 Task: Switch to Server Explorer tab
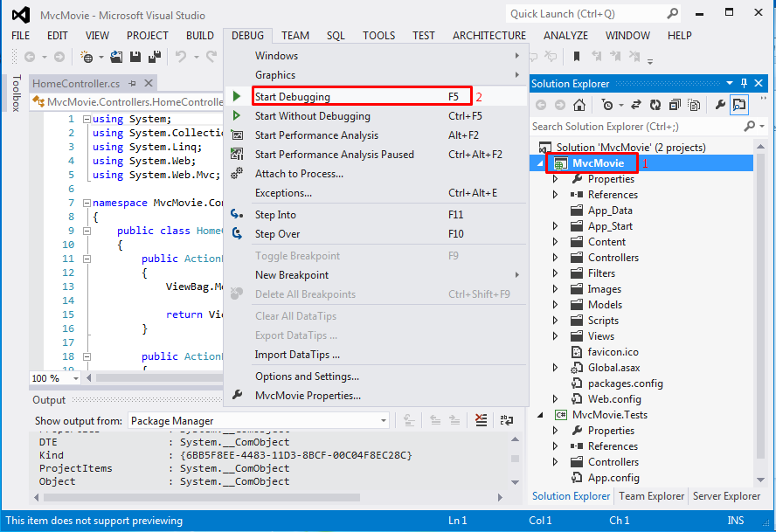726,496
